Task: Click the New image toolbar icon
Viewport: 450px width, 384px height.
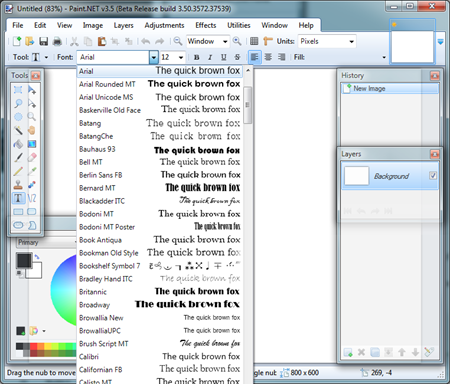Action: [17, 41]
